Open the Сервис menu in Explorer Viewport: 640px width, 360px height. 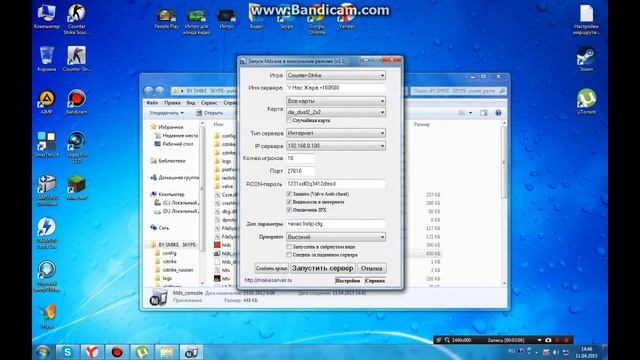tap(209, 103)
